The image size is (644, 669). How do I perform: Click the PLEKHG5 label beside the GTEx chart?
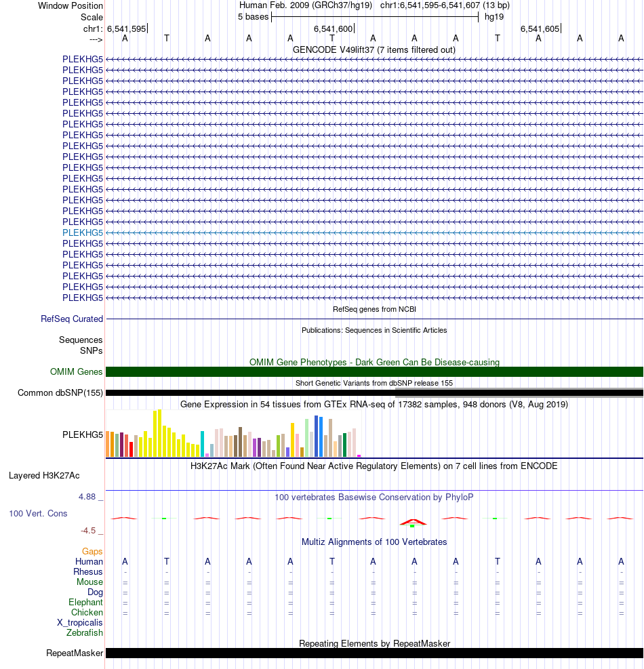pyautogui.click(x=83, y=434)
